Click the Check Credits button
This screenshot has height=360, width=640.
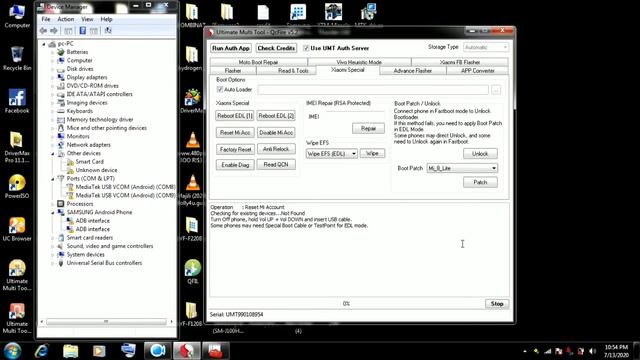coord(276,48)
